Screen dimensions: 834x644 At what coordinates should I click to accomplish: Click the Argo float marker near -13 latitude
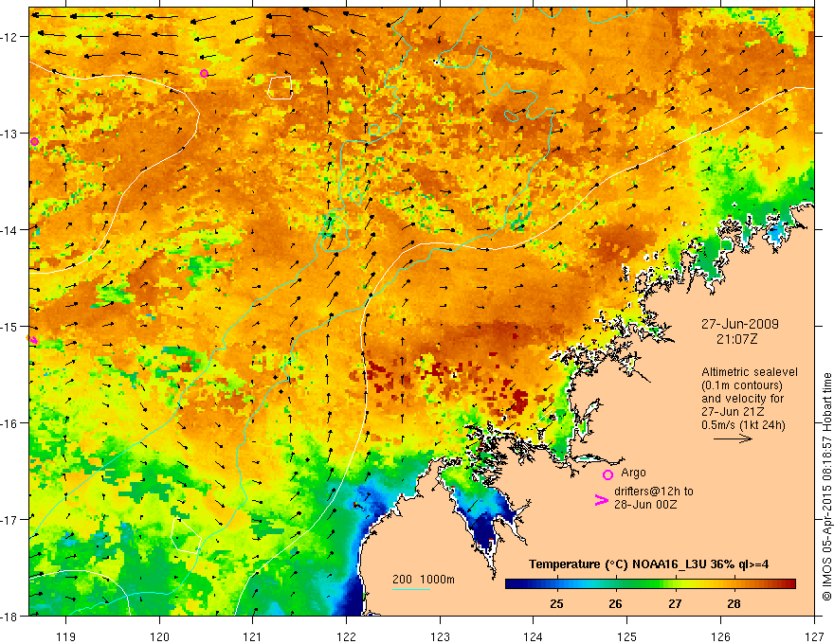[x=34, y=141]
